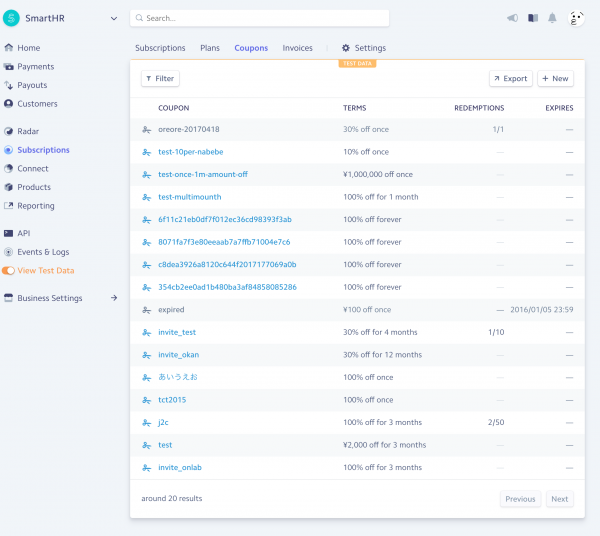Expand Business Settings with the arrow

114,298
